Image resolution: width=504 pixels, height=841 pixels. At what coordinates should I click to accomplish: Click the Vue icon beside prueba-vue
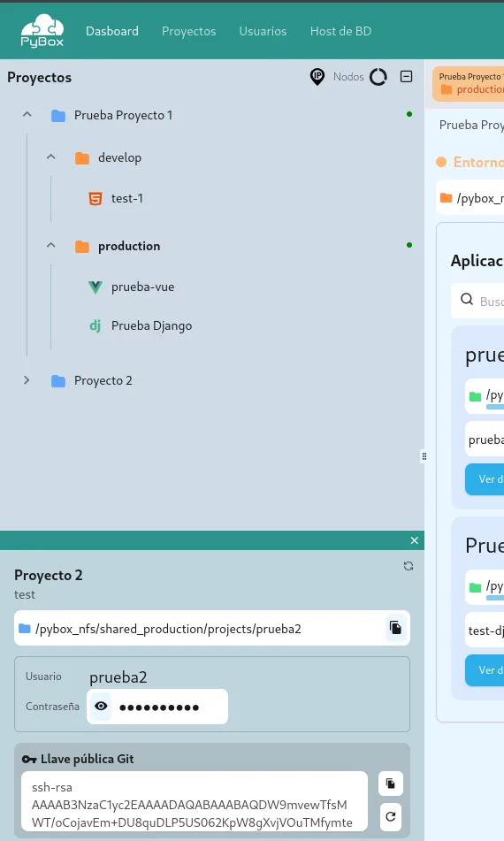click(x=95, y=287)
